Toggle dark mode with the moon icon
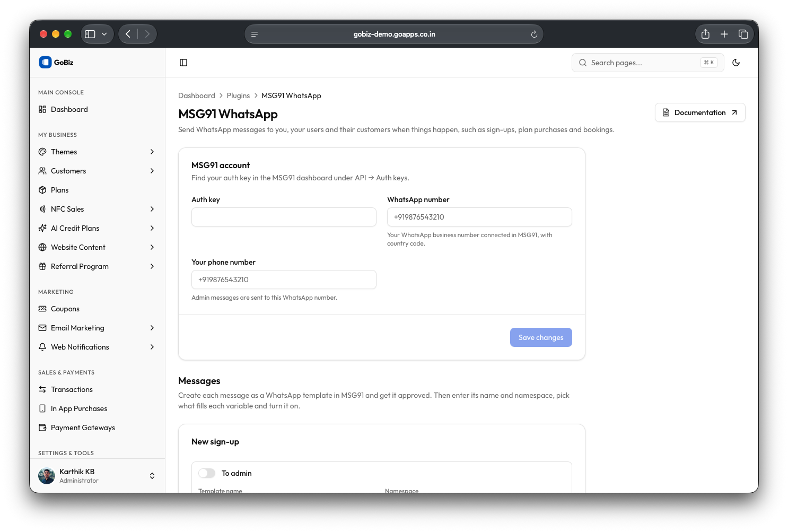Screen dimensions: 788x532 pyautogui.click(x=736, y=63)
